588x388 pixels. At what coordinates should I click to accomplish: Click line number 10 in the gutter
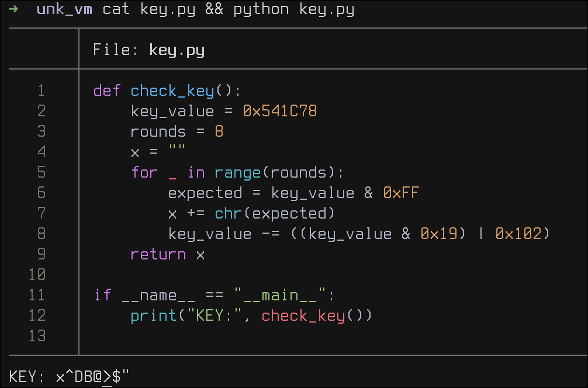(x=37, y=275)
